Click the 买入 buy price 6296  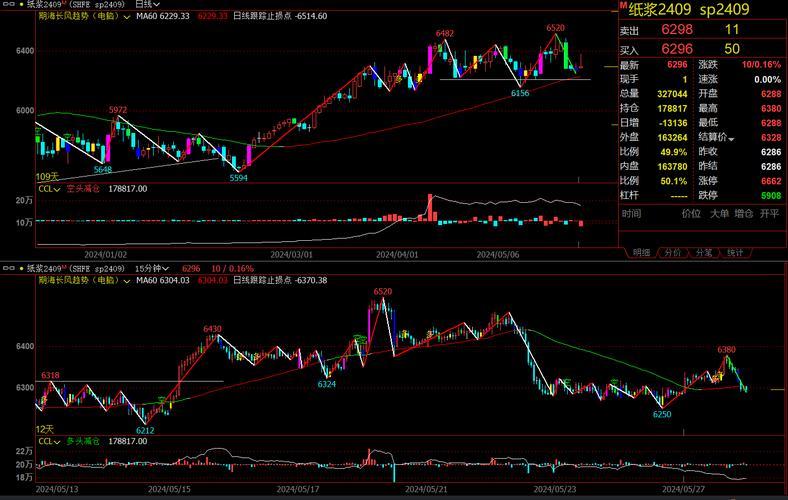click(676, 48)
